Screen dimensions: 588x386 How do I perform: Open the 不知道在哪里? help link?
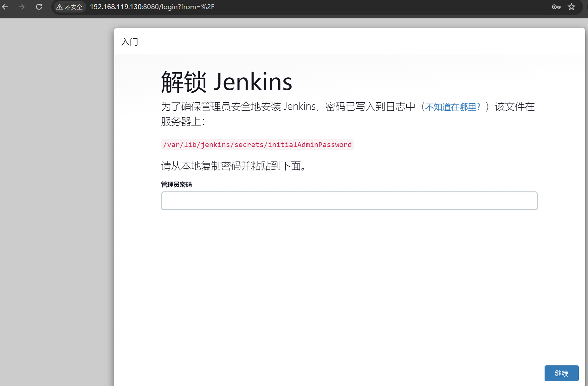click(453, 107)
